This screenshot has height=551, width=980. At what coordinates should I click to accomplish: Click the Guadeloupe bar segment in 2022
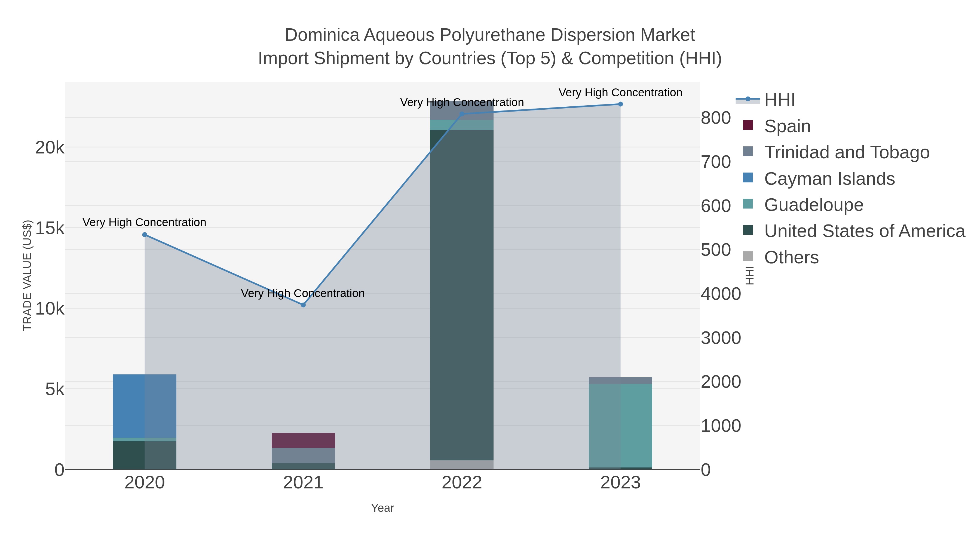click(x=462, y=125)
